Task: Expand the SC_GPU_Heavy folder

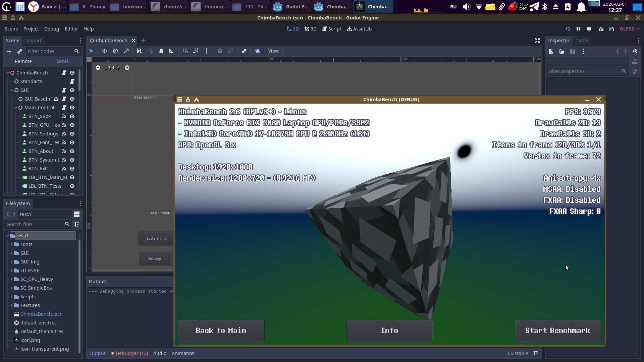Action: pos(11,279)
